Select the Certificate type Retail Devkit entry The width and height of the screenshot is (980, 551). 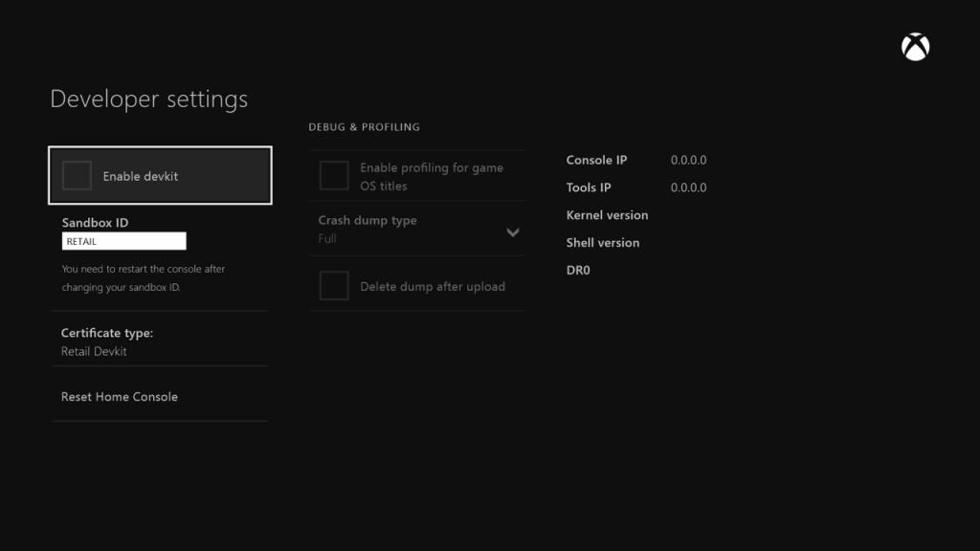[x=94, y=351]
